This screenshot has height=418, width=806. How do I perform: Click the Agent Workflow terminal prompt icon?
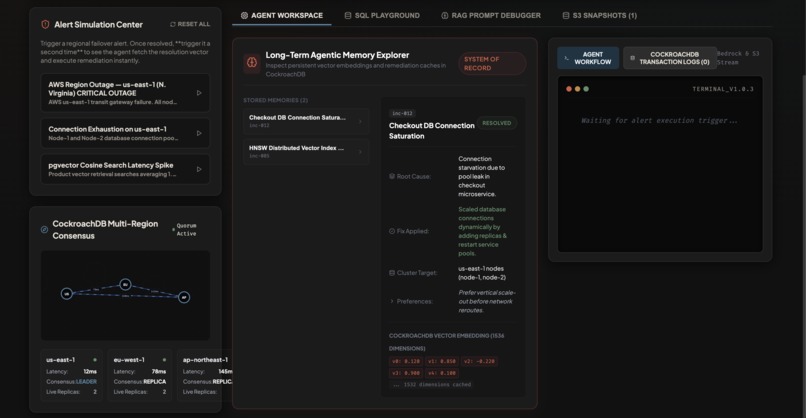point(566,58)
